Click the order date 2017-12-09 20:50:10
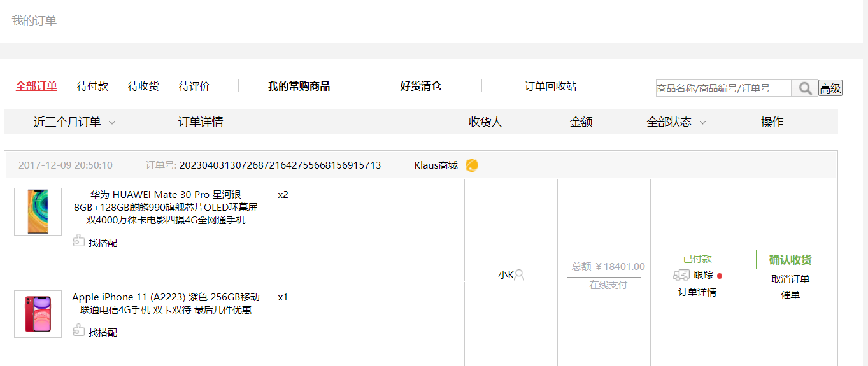The image size is (868, 366). coord(66,165)
